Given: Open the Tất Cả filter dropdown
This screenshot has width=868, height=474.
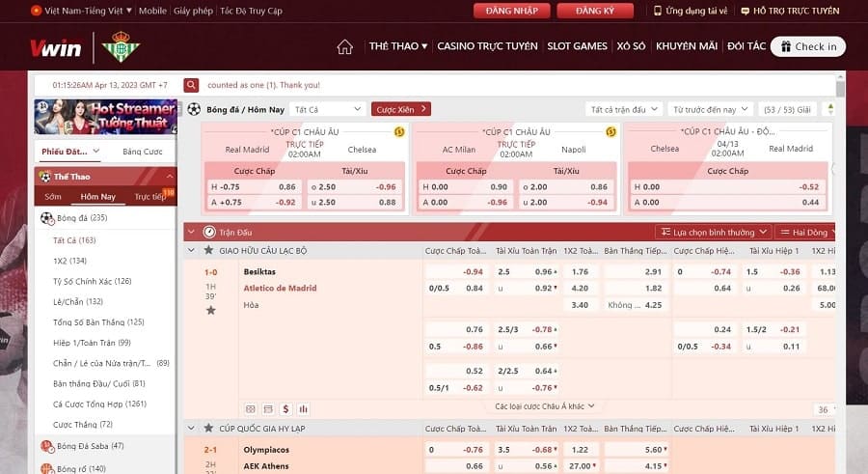Looking at the screenshot, I should coord(328,109).
